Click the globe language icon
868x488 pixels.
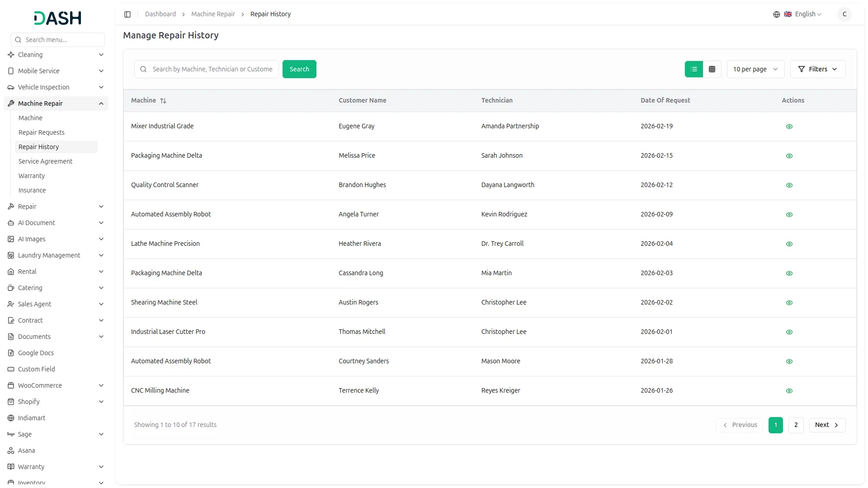[776, 14]
